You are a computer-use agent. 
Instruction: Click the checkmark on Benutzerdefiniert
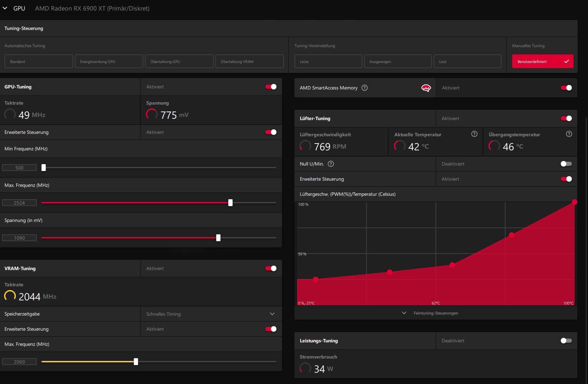tap(567, 62)
